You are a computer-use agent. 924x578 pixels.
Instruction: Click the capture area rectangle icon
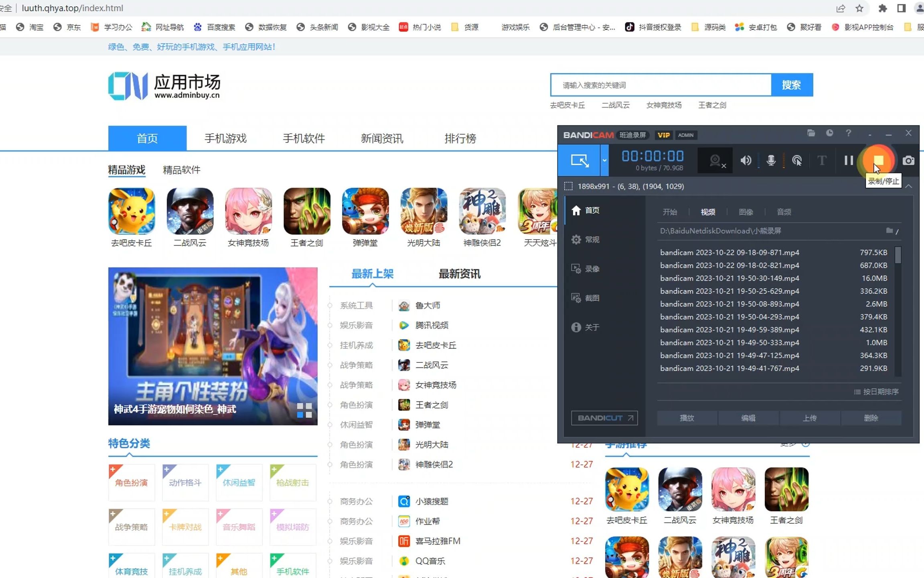(x=568, y=186)
